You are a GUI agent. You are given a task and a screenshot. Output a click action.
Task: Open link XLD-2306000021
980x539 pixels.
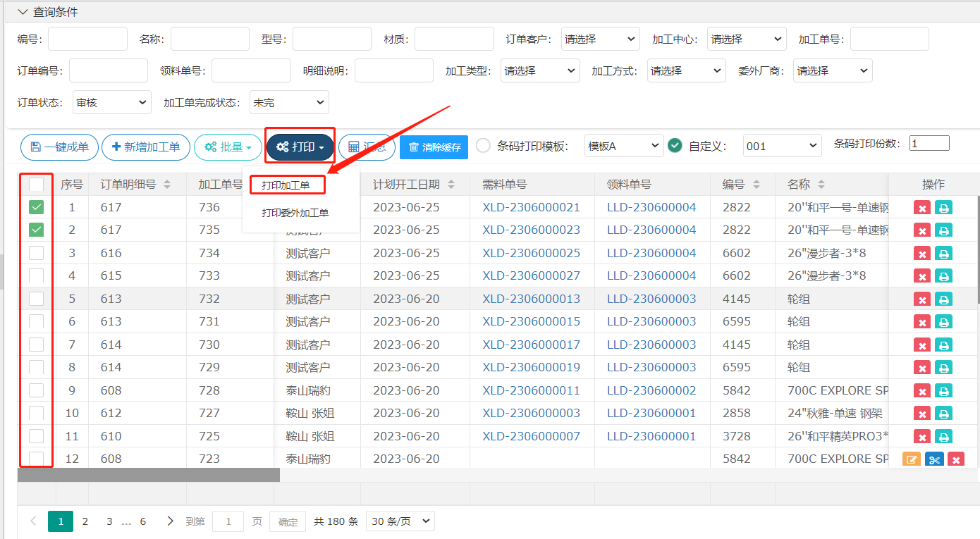(531, 207)
